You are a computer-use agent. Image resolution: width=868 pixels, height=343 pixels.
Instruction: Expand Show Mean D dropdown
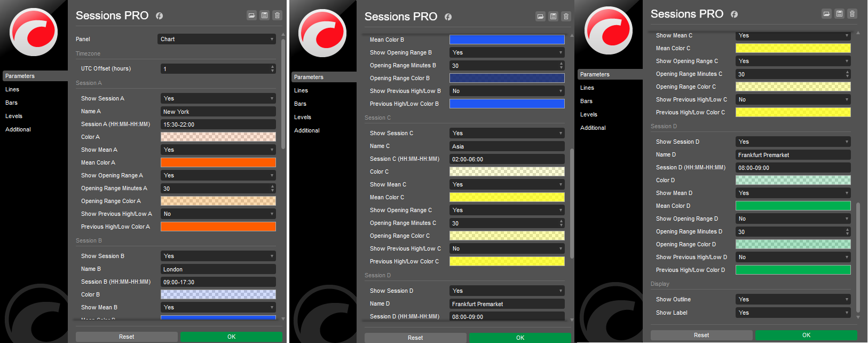click(x=793, y=193)
